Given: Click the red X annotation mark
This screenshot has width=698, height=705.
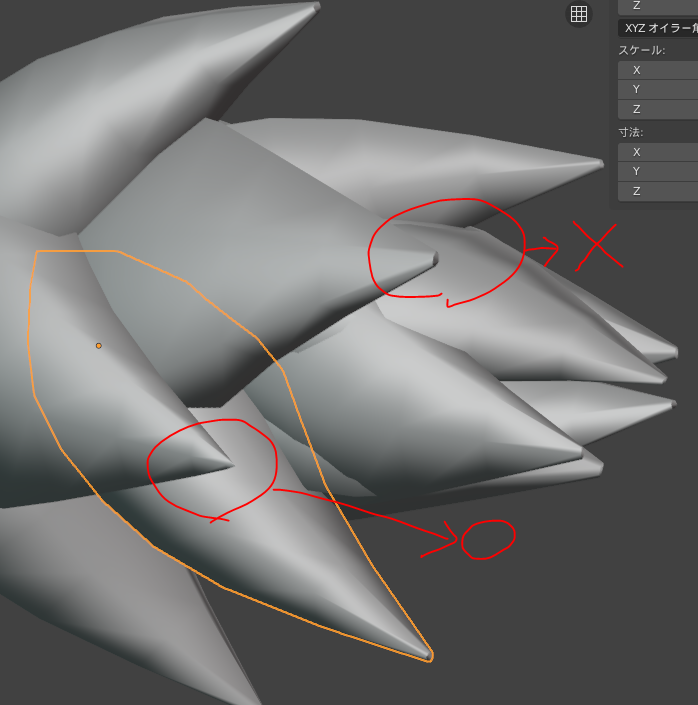Looking at the screenshot, I should point(597,245).
